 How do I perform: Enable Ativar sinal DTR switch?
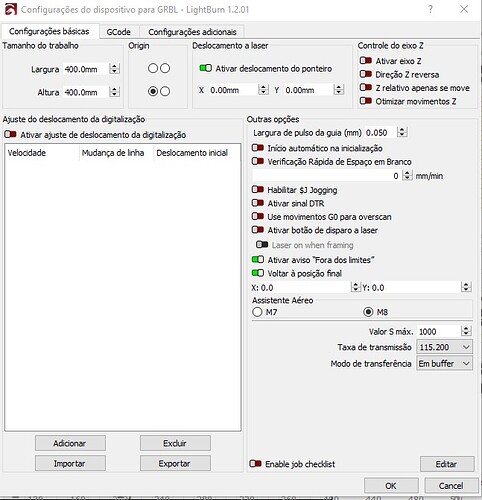click(258, 203)
